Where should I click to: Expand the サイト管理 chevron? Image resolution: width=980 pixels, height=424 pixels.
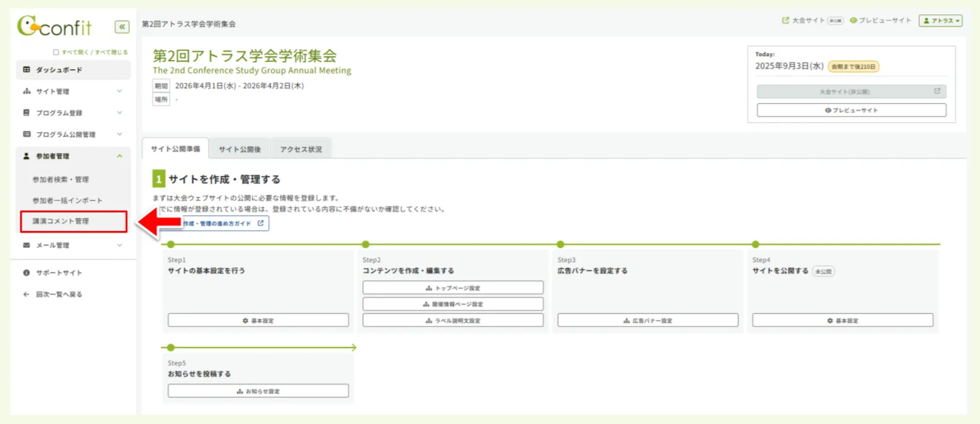120,91
